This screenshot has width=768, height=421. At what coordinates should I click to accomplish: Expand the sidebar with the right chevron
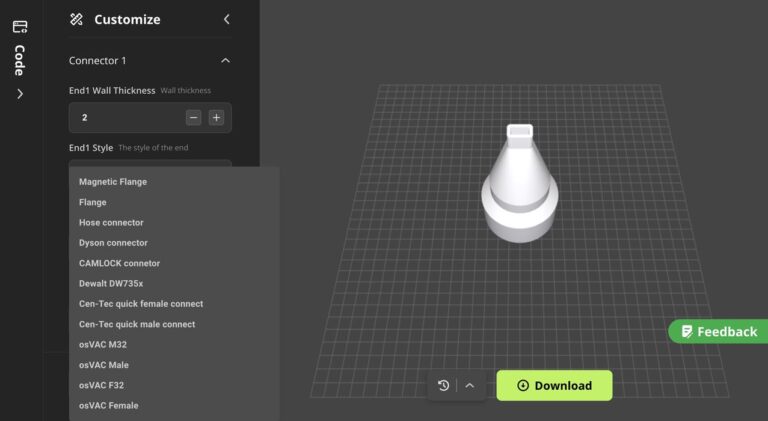point(20,94)
